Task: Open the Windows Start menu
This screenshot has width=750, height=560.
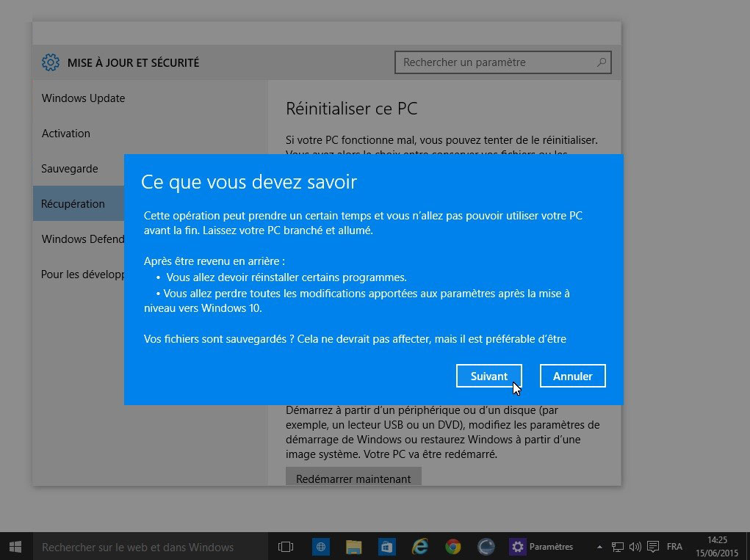Action: pyautogui.click(x=15, y=547)
